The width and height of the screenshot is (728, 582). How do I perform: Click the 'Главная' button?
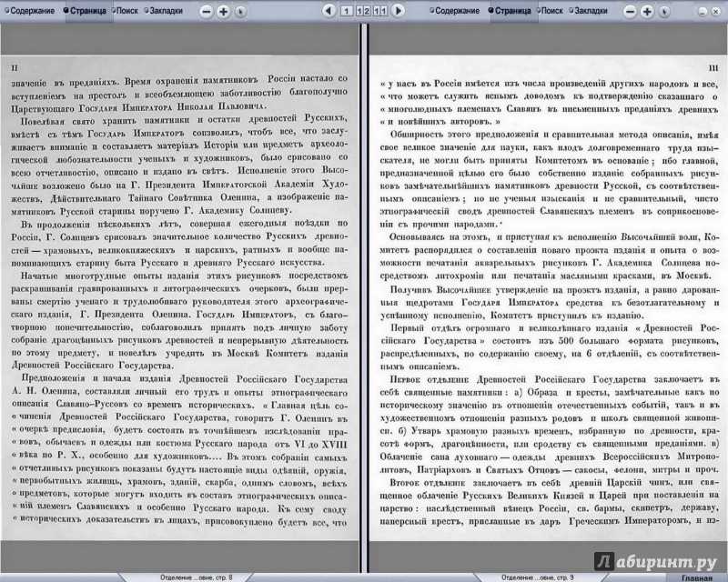(697, 577)
